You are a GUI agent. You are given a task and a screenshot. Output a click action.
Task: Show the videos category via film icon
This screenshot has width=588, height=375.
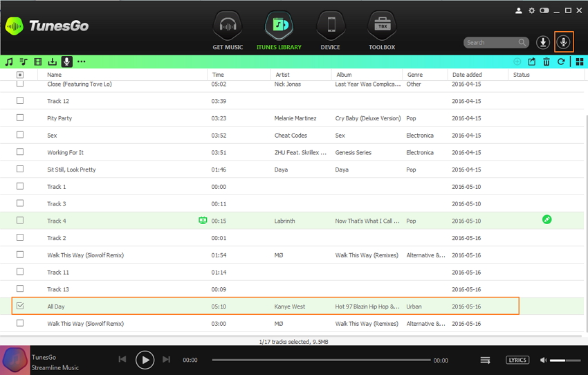point(38,62)
